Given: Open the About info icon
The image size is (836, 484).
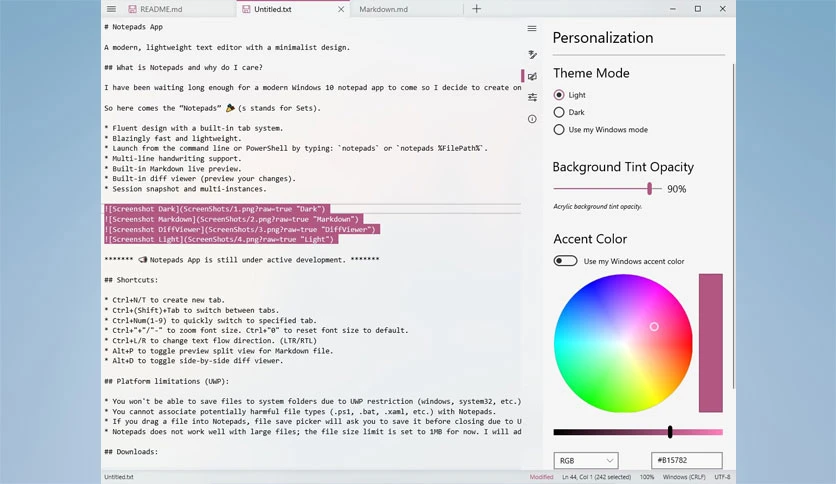Looking at the screenshot, I should [532, 119].
